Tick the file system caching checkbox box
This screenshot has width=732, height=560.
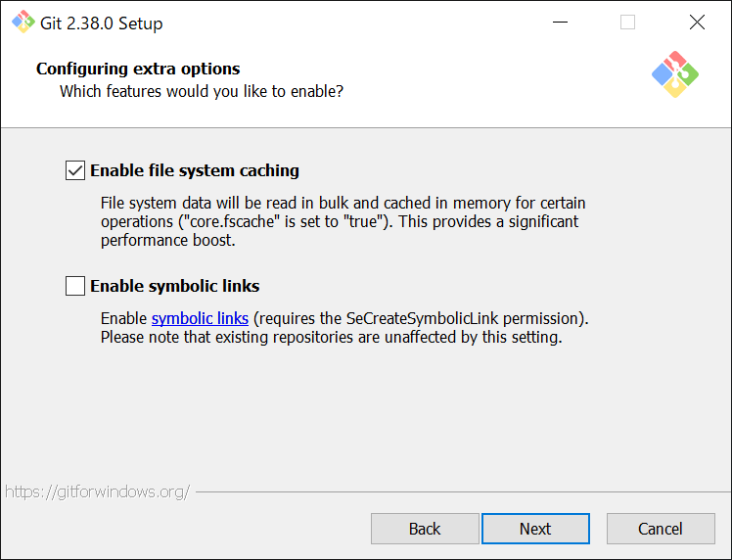[75, 170]
